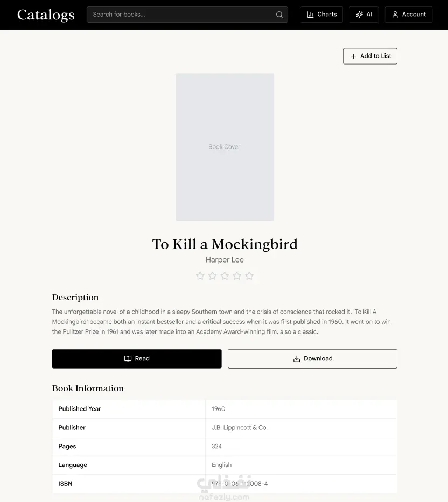The height and width of the screenshot is (502, 448).
Task: Click the Account person icon
Action: 395,15
